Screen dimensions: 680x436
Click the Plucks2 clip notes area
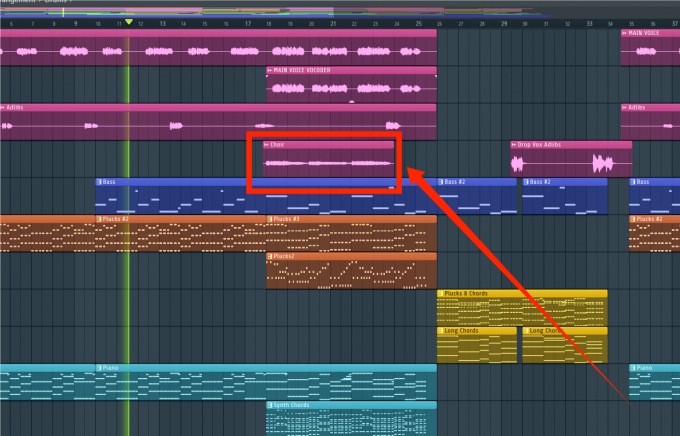pos(351,275)
